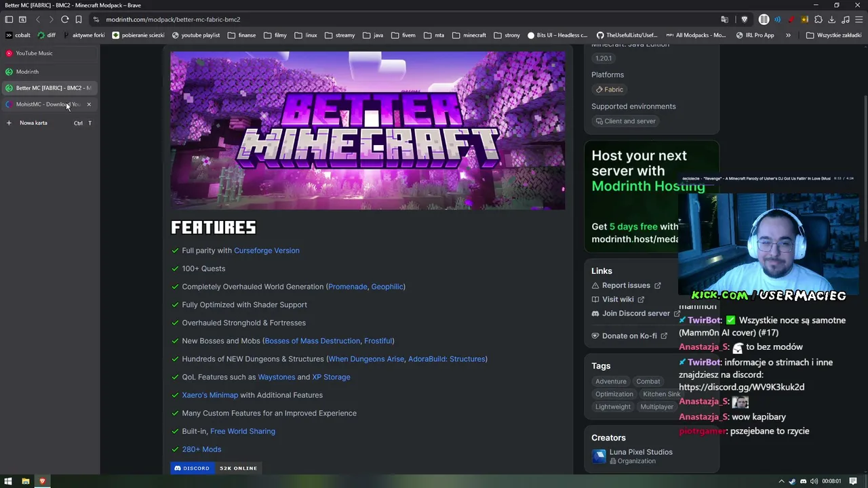This screenshot has height=488, width=868.
Task: Open the Waystones mod link
Action: coord(277,378)
